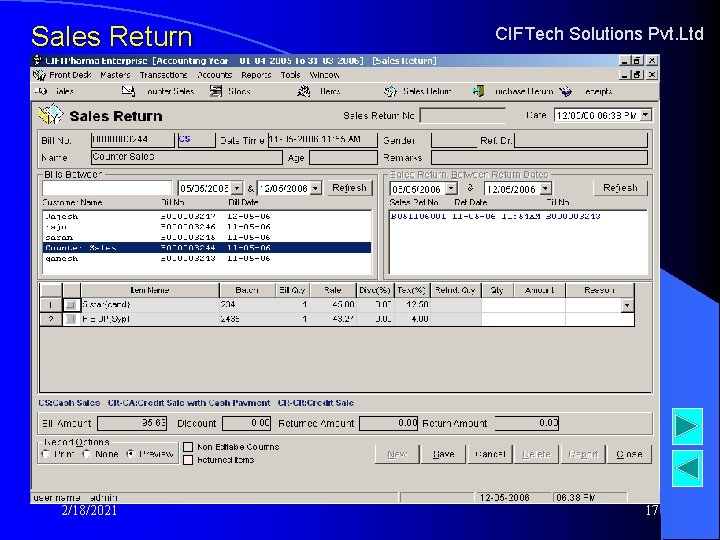Click the Receipts toolbar icon
720x540 pixels.
coord(566,91)
